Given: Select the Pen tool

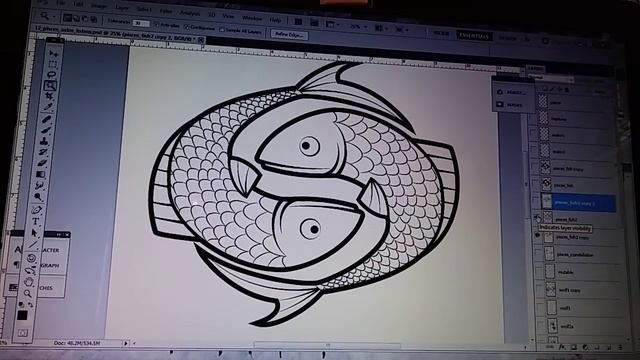Looking at the screenshot, I should point(37,209).
